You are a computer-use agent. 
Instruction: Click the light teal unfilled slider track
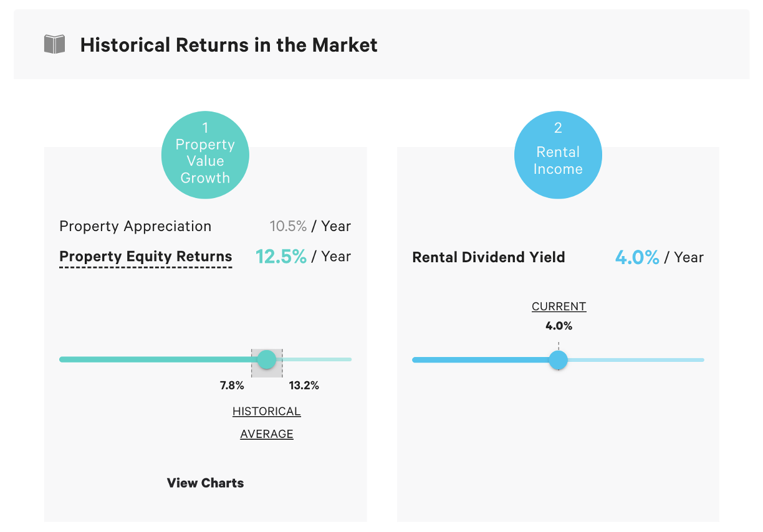(318, 359)
